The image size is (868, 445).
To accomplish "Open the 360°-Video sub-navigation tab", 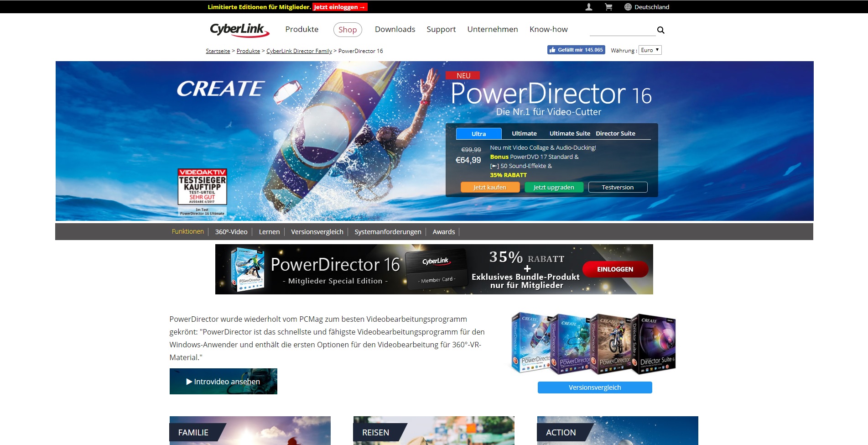I will 231,232.
